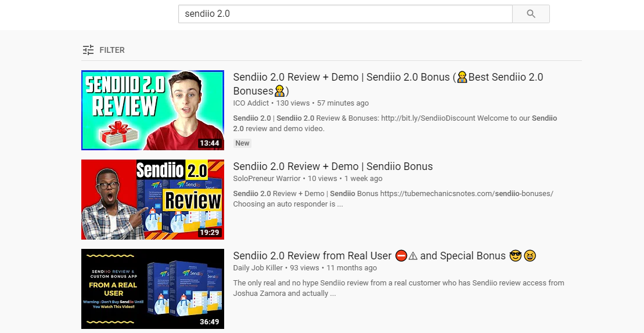Open the SoloPreneur Warrior video thumbnail
The height and width of the screenshot is (333, 644).
(153, 200)
